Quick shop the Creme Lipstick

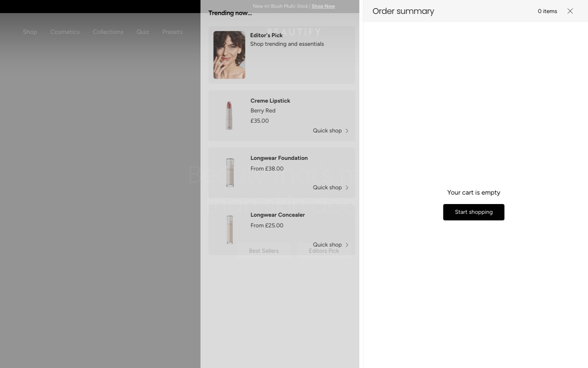point(327,131)
